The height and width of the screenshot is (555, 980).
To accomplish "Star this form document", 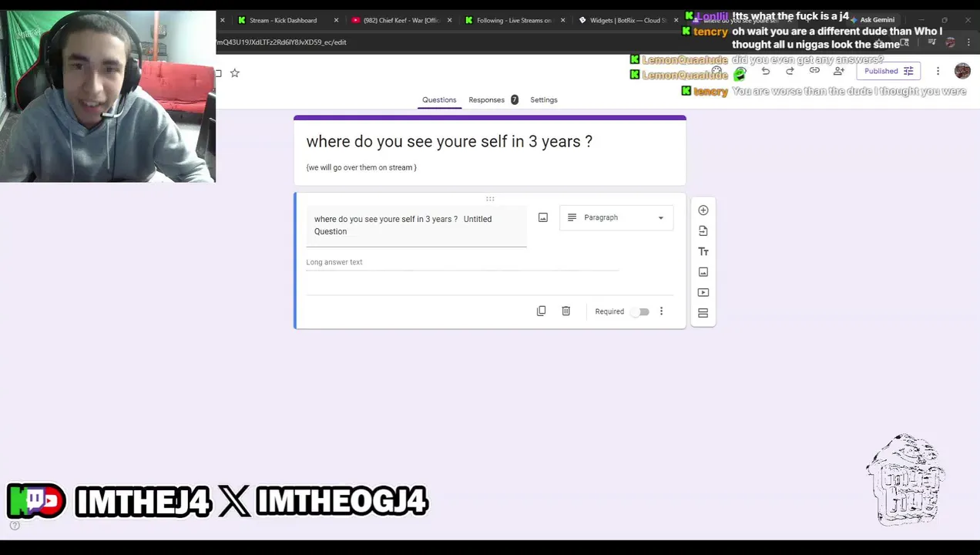I will click(235, 73).
